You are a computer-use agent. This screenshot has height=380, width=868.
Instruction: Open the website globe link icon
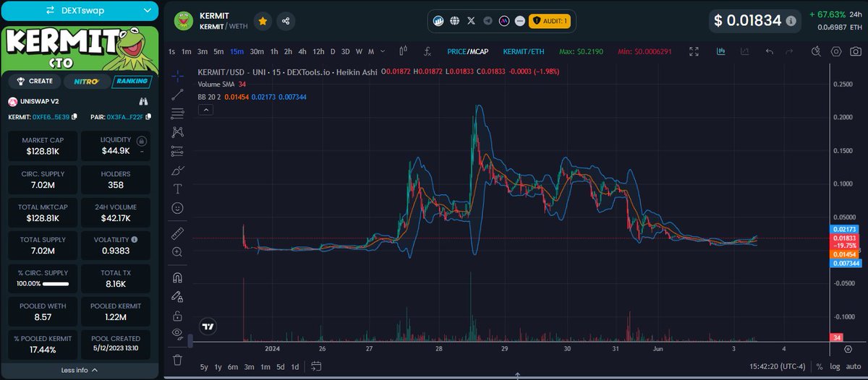pyautogui.click(x=454, y=22)
